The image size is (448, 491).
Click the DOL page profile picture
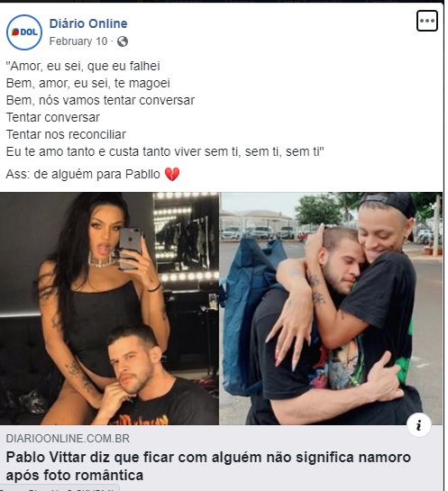pyautogui.click(x=24, y=32)
